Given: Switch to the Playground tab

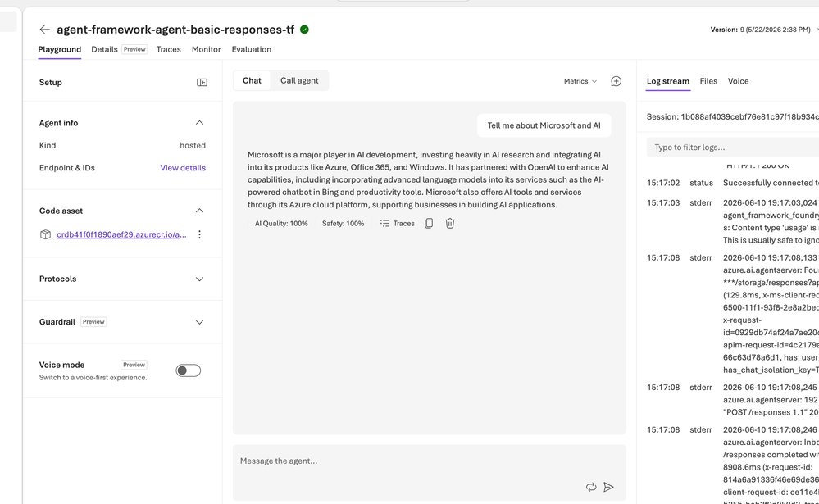Looking at the screenshot, I should pos(60,50).
